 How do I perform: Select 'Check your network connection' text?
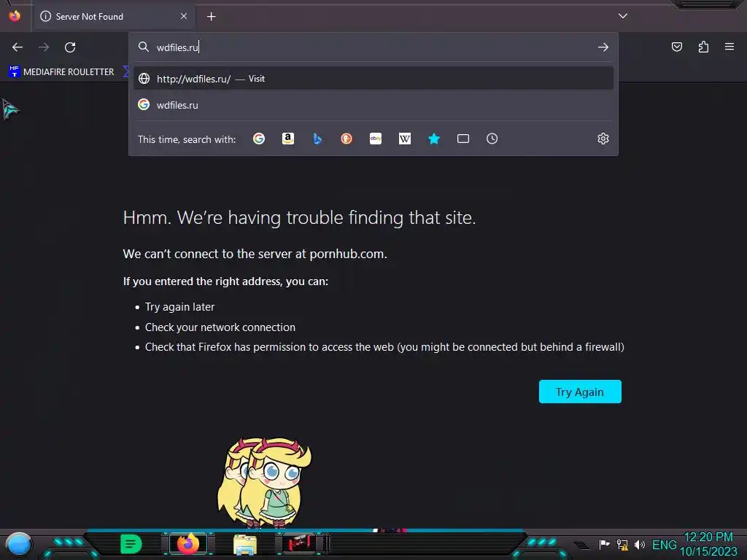tap(220, 327)
